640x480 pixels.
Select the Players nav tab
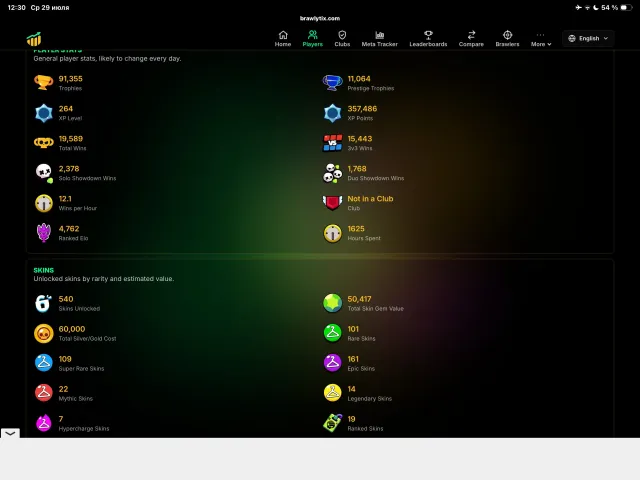(x=313, y=39)
